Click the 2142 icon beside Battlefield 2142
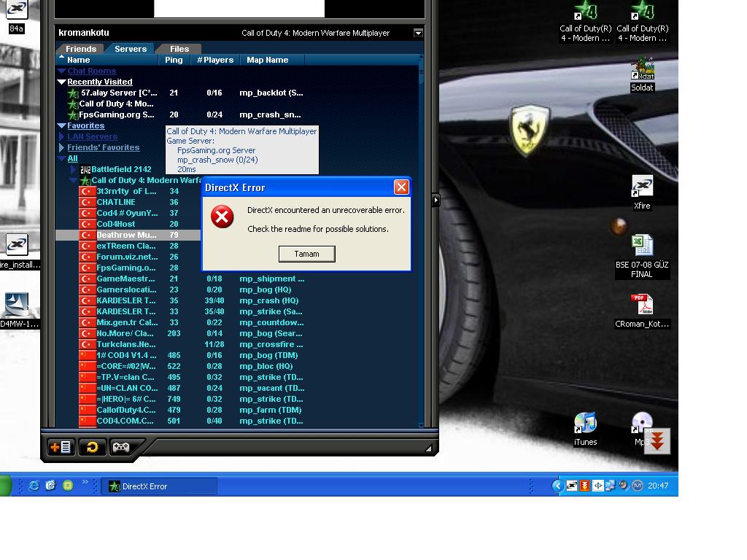Image resolution: width=747 pixels, height=560 pixels. click(85, 169)
